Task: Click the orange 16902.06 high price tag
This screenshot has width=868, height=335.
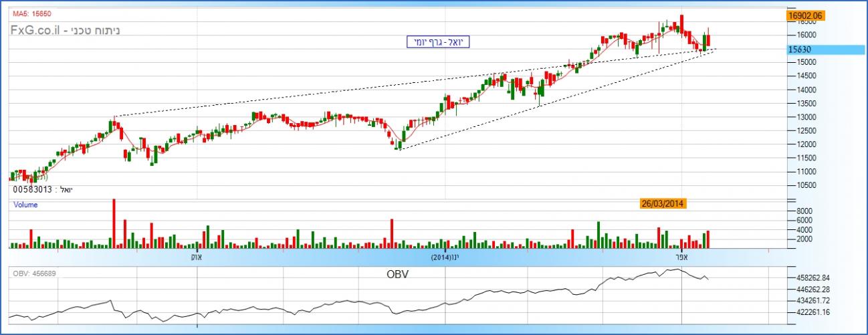Action: (x=805, y=15)
